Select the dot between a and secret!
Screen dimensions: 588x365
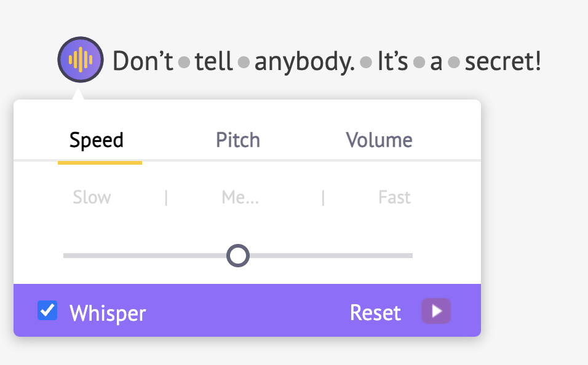tap(455, 62)
